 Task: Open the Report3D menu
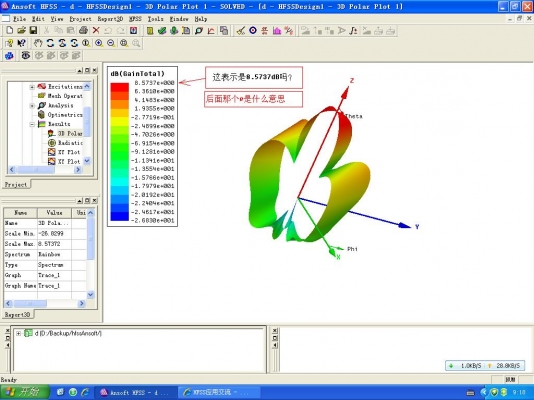(110, 19)
